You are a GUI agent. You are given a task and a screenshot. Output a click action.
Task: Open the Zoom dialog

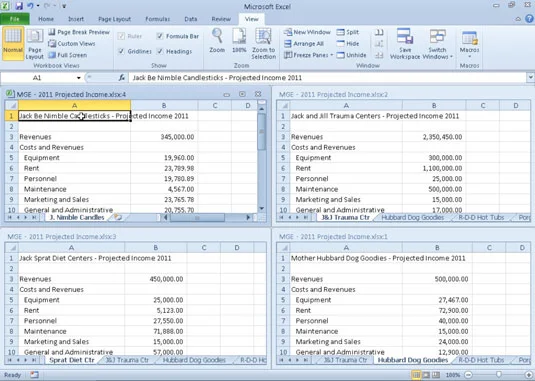217,41
